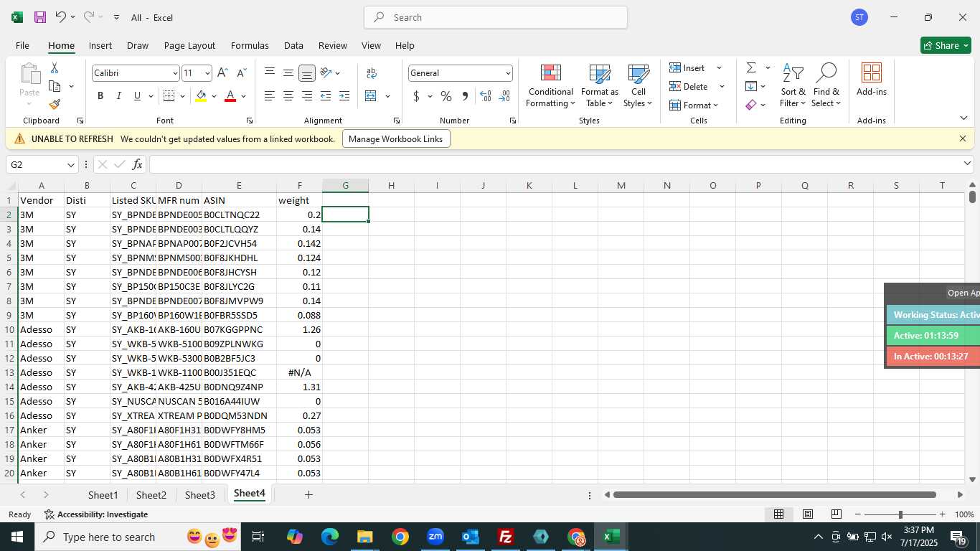Apply Percent Style format

(446, 96)
